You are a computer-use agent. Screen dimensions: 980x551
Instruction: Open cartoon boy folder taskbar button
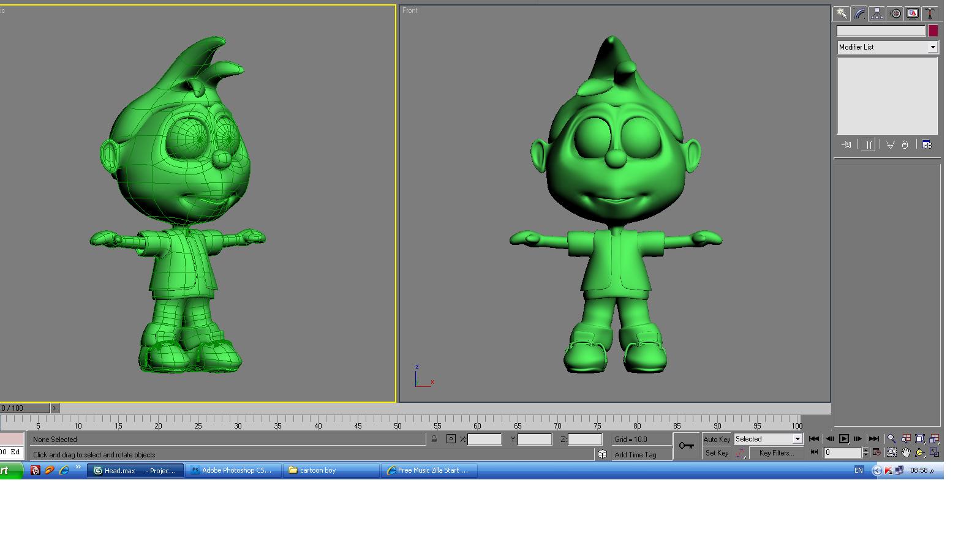(331, 470)
